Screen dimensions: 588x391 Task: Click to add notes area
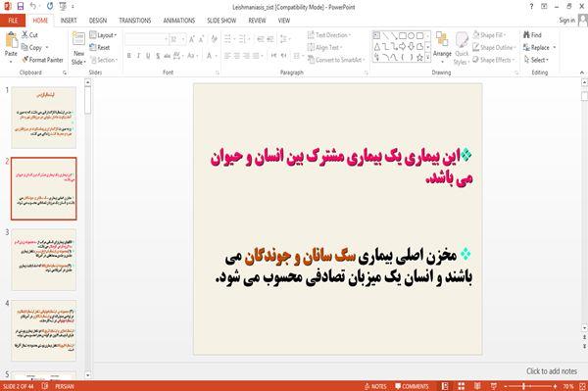552,371
